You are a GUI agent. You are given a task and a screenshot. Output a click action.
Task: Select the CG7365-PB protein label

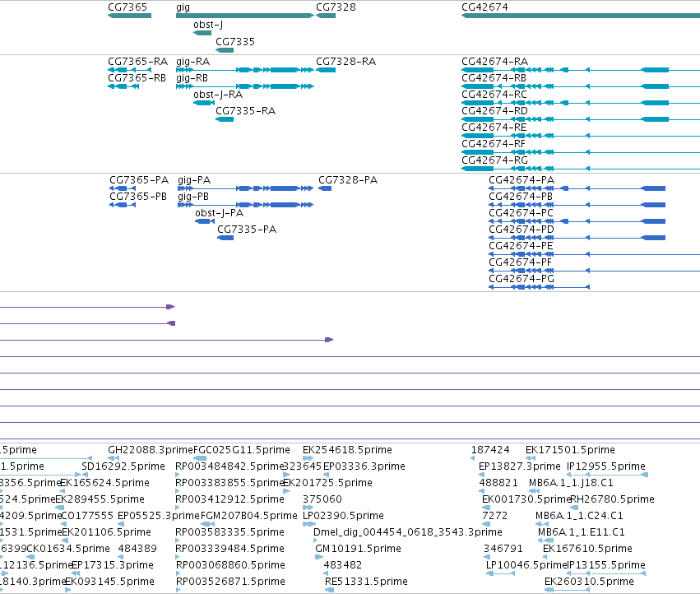138,197
